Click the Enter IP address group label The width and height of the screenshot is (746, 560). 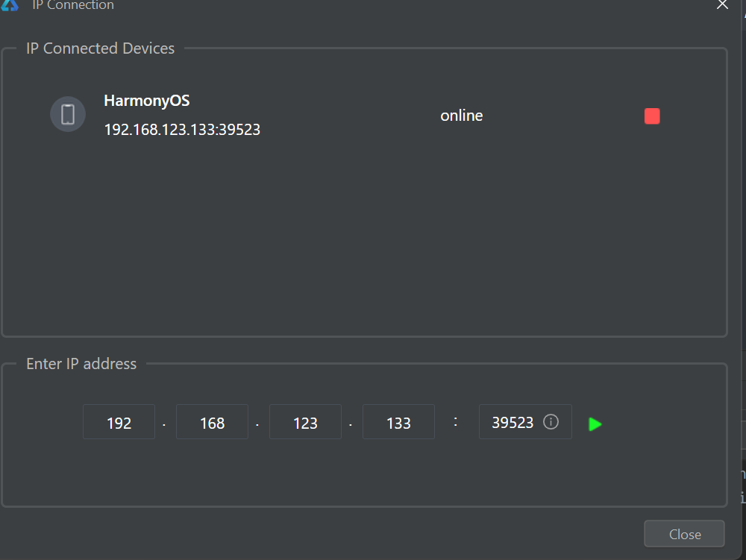81,364
